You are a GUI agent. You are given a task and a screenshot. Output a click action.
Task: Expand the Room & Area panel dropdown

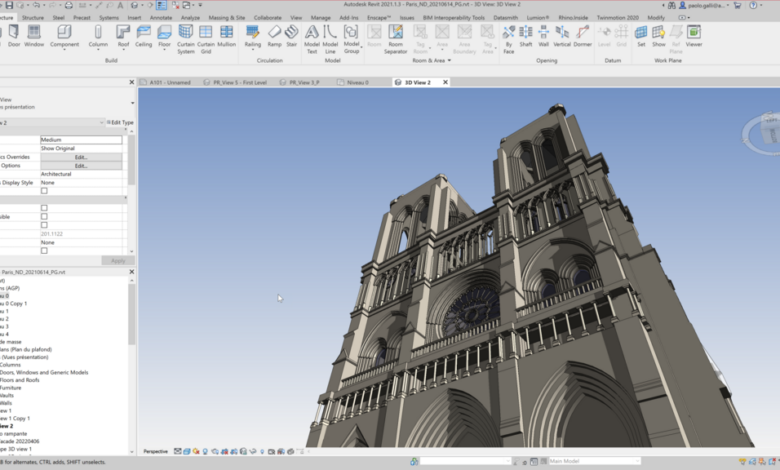click(x=449, y=60)
